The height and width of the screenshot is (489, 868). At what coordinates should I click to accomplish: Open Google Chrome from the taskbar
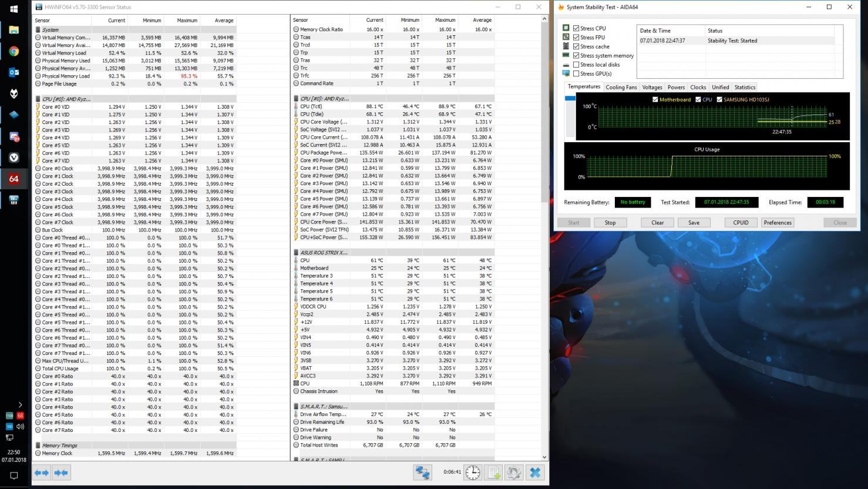pos(14,51)
